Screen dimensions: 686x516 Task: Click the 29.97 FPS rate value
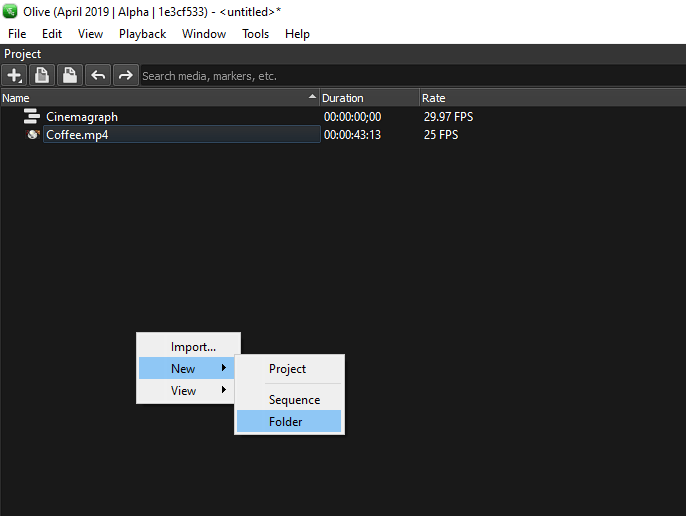(x=448, y=117)
